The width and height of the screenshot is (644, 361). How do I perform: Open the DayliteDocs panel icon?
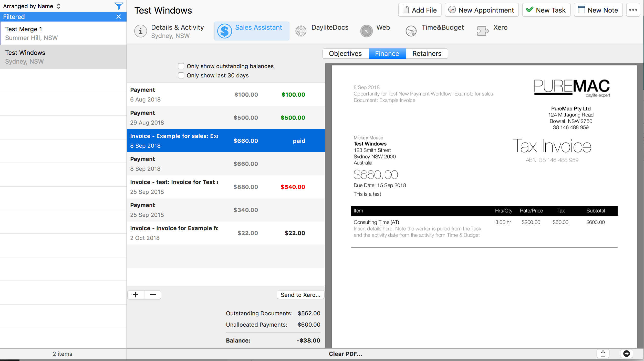click(x=301, y=31)
